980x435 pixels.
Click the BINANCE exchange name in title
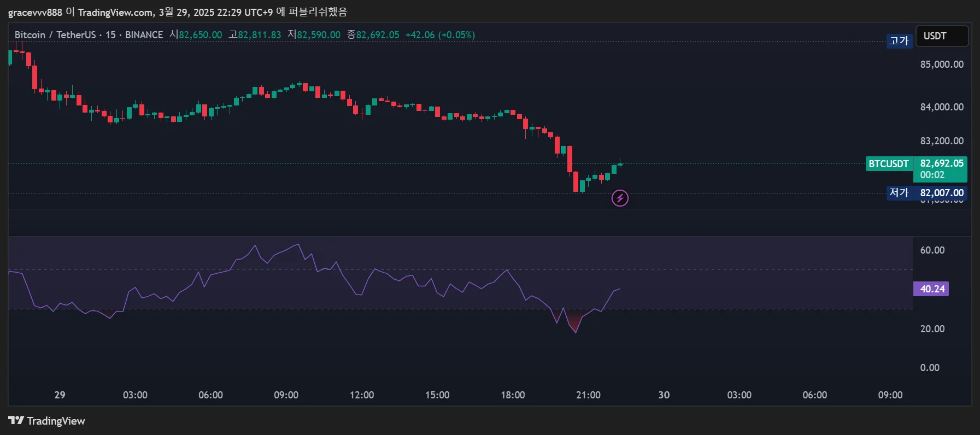144,35
